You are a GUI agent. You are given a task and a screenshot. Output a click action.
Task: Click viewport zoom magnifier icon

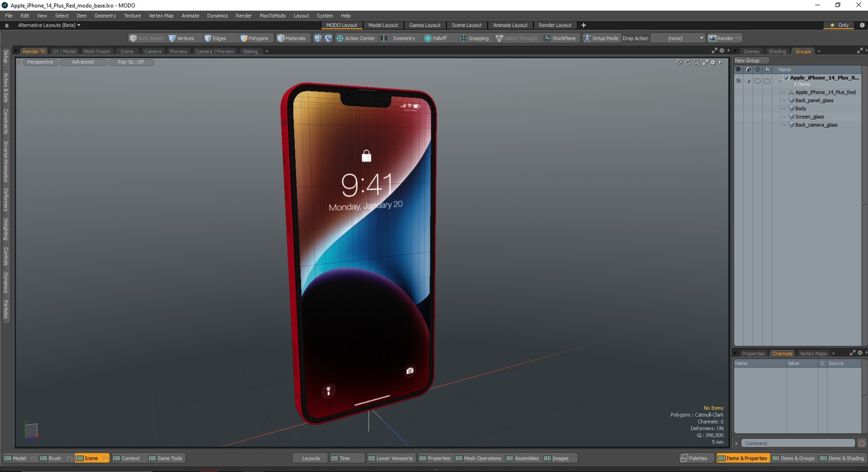click(697, 62)
